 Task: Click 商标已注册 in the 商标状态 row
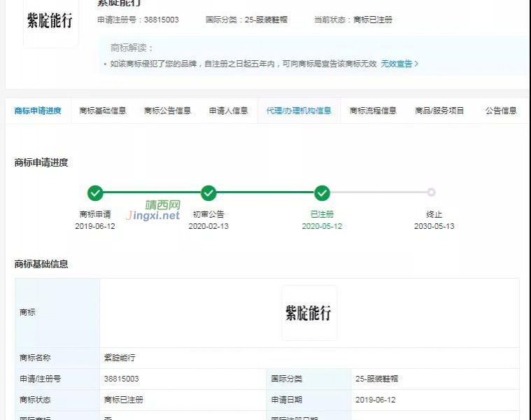click(x=124, y=400)
